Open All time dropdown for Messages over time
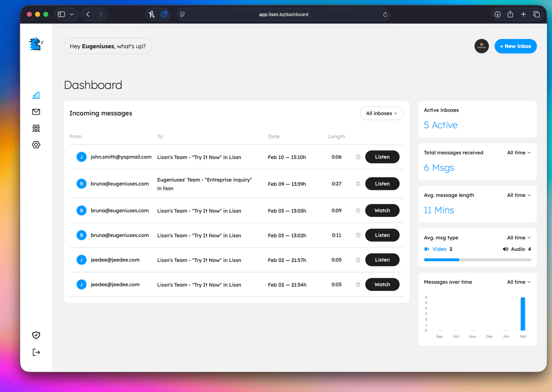The width and height of the screenshot is (552, 392). click(519, 282)
